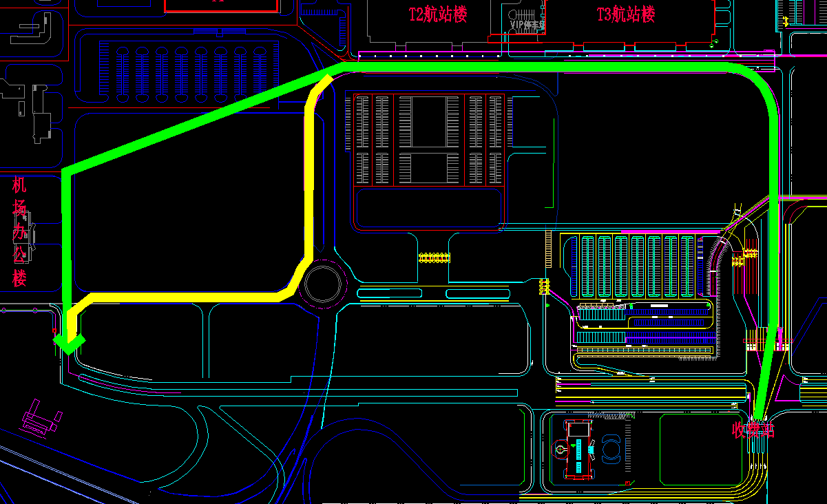Select the green route's top horizontal segment
The image size is (827, 504).
537,67
